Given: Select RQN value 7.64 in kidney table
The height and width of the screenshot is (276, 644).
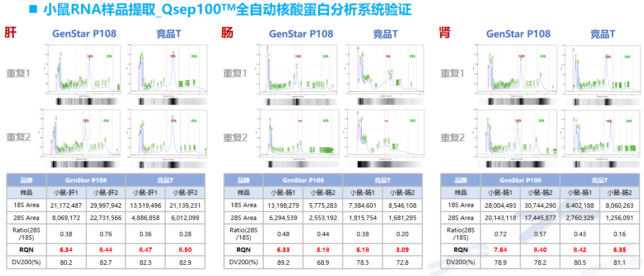Looking at the screenshot, I should tap(501, 249).
